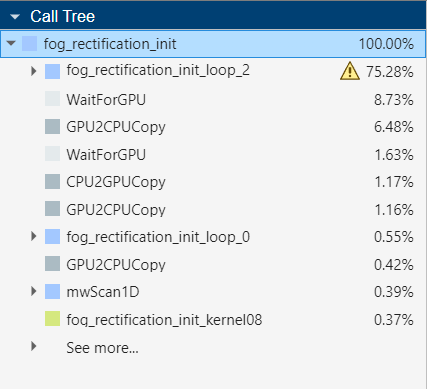Image resolution: width=427 pixels, height=389 pixels.
Task: Click the 0.55% value
Action: click(x=394, y=237)
